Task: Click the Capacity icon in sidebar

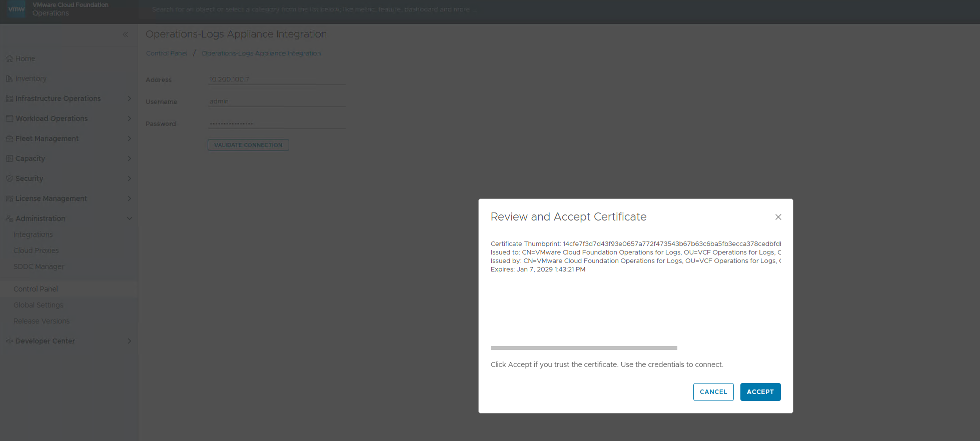Action: point(9,158)
